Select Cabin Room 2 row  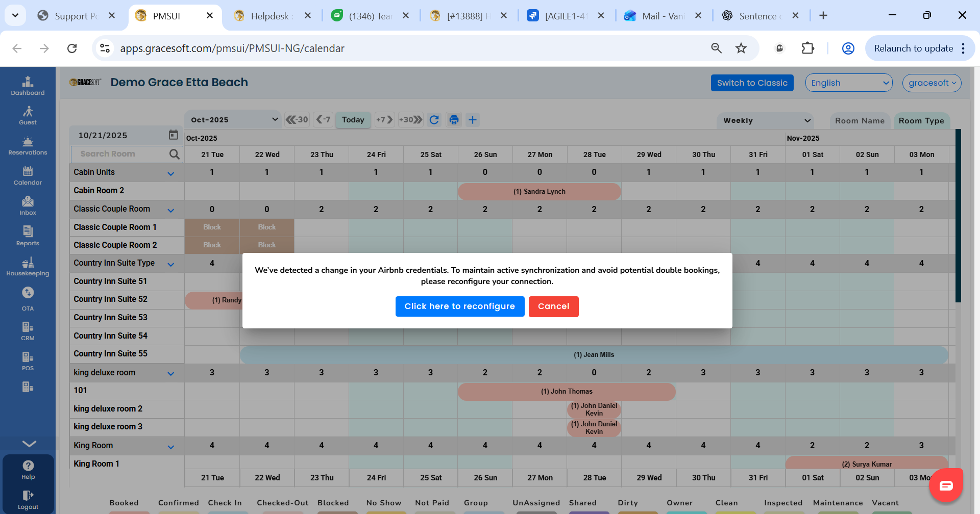[127, 190]
